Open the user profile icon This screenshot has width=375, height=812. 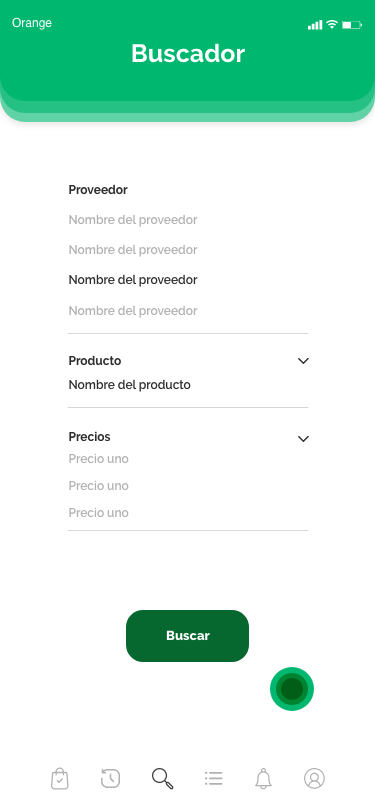pos(314,778)
